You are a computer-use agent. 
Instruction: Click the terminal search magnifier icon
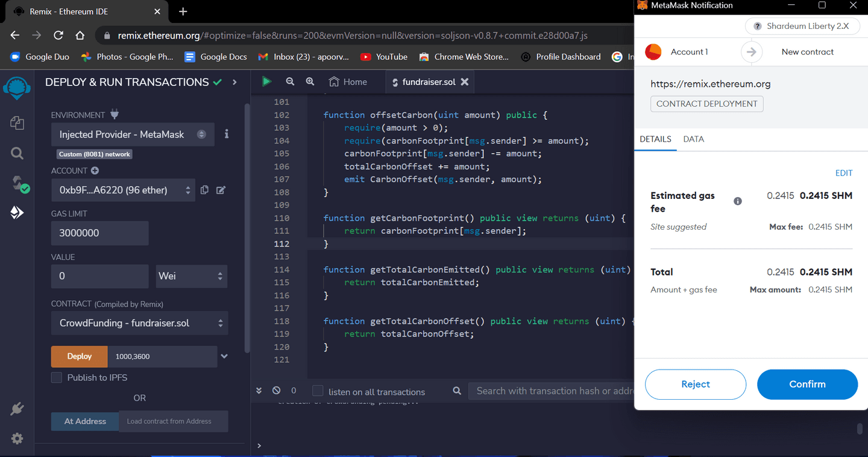(x=457, y=391)
